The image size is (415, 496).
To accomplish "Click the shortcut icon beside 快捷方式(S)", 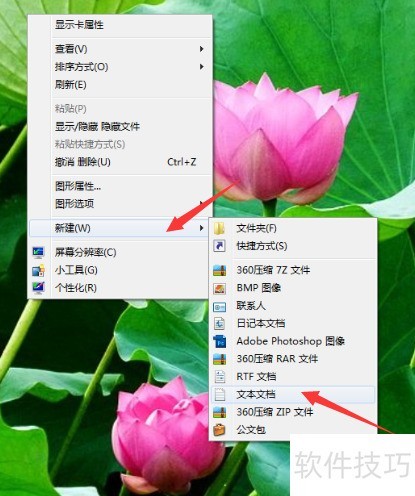I will pos(219,246).
